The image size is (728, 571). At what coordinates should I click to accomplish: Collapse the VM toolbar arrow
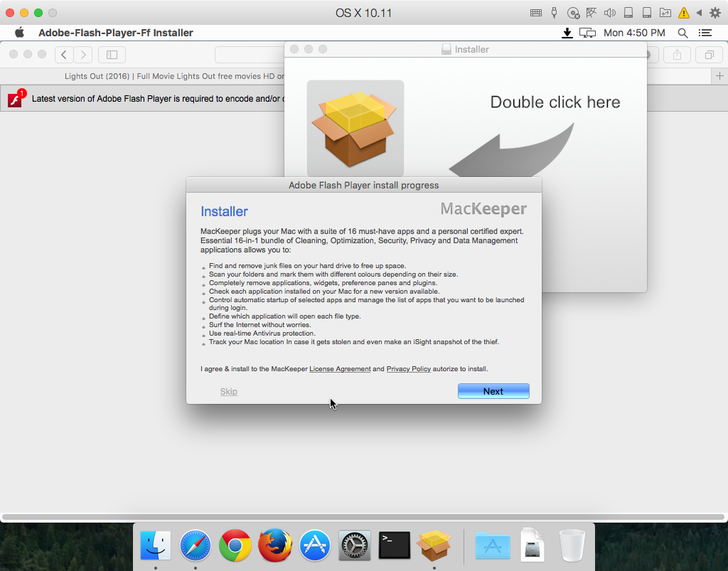point(699,13)
